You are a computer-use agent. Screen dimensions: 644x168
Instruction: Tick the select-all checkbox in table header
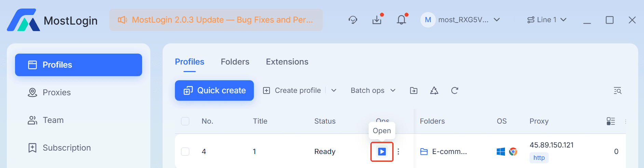[x=185, y=121]
